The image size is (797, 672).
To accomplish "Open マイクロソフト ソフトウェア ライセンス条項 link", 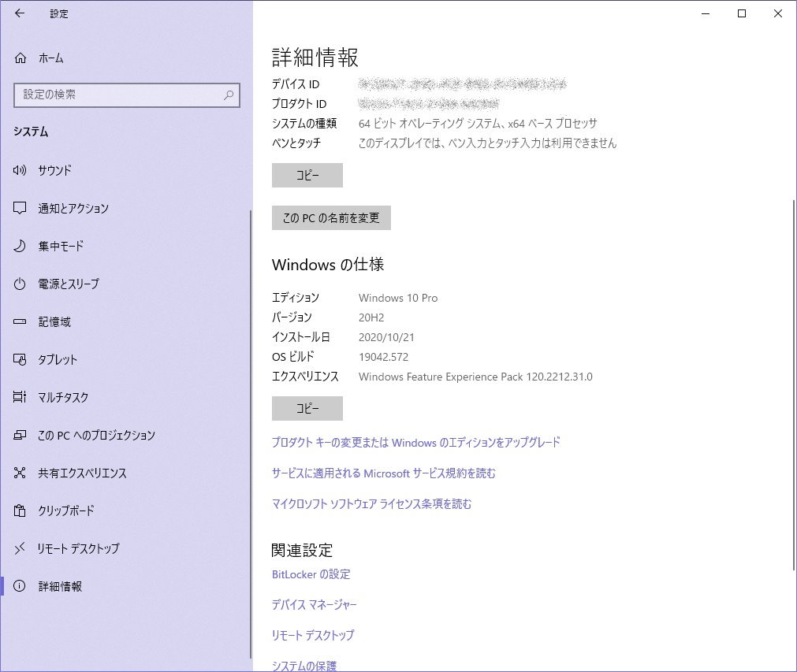I will click(x=371, y=504).
